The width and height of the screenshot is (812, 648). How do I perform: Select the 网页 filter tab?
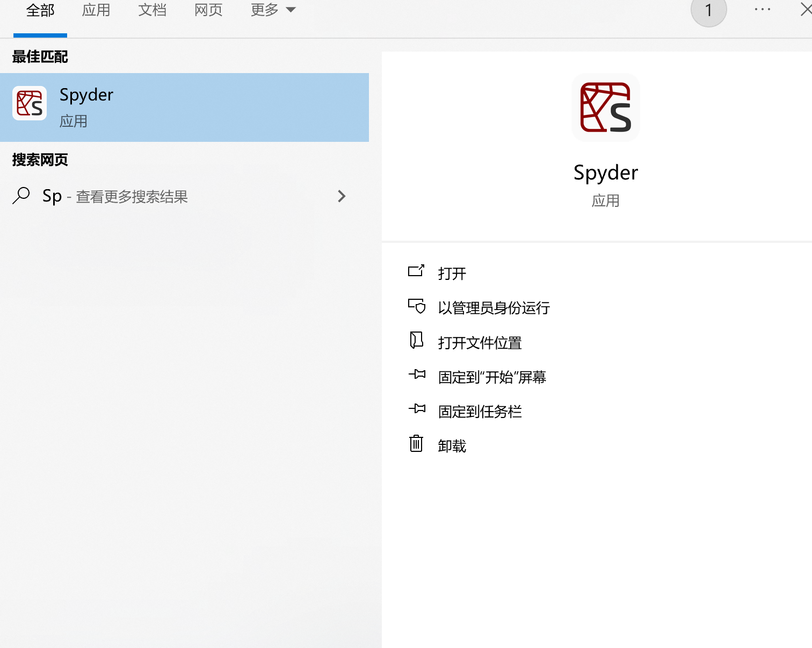208,9
